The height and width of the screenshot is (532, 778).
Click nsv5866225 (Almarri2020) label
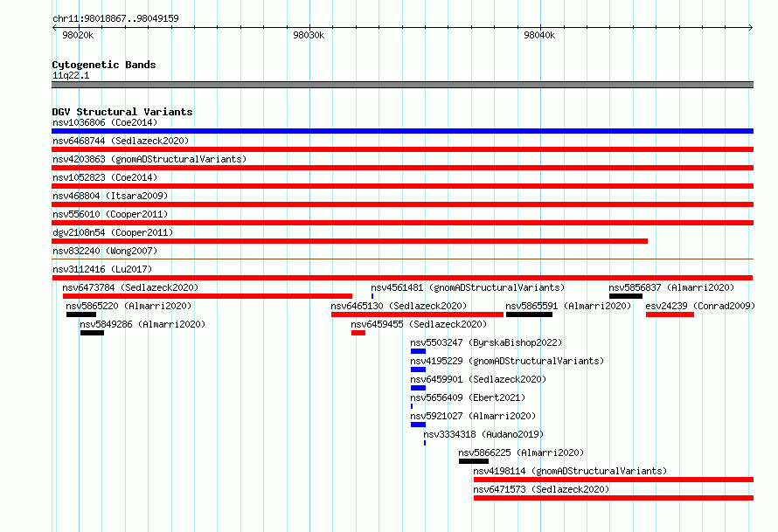[x=521, y=453]
